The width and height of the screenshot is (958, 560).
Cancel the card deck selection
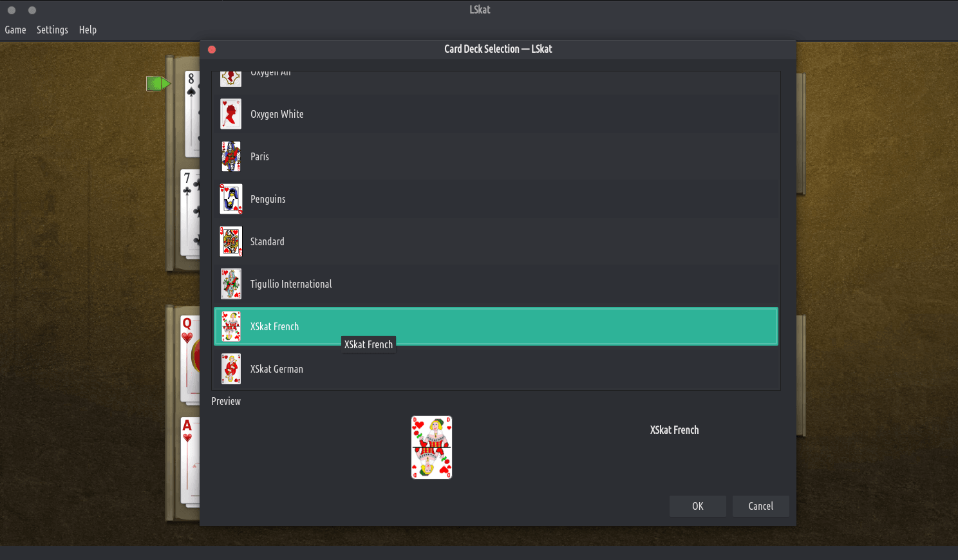click(x=761, y=506)
